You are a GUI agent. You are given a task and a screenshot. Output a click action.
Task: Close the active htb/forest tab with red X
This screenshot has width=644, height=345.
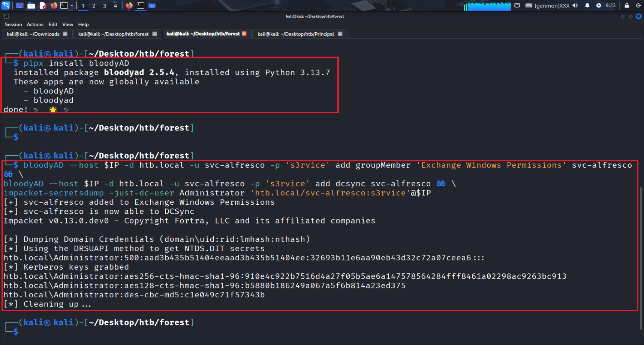pos(244,33)
